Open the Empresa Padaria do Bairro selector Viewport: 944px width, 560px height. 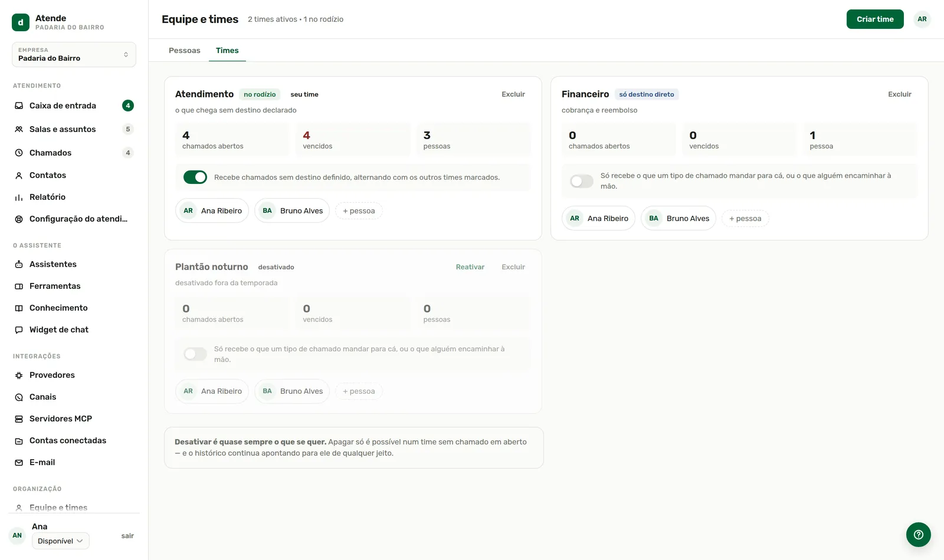click(x=74, y=54)
